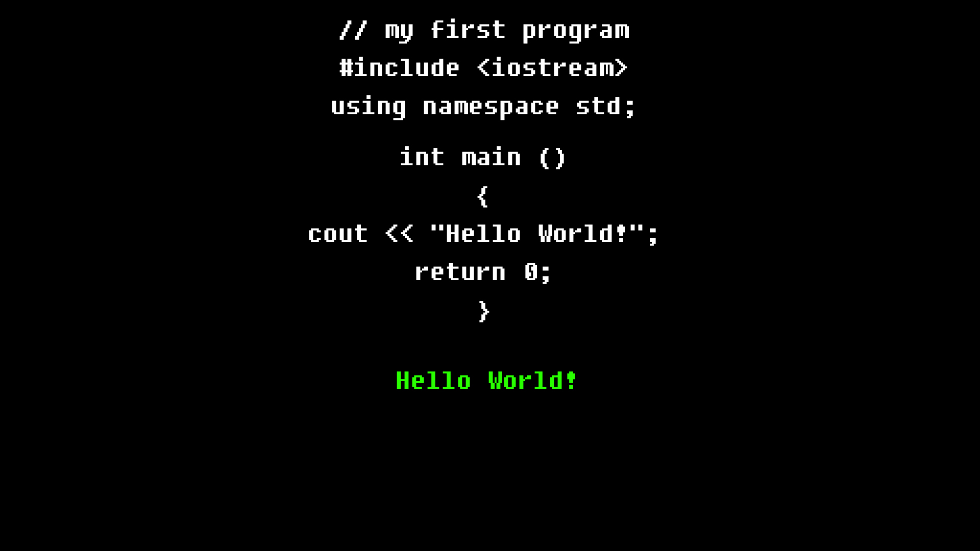The width and height of the screenshot is (980, 551).
Task: Select the return 0 statement
Action: tap(482, 272)
